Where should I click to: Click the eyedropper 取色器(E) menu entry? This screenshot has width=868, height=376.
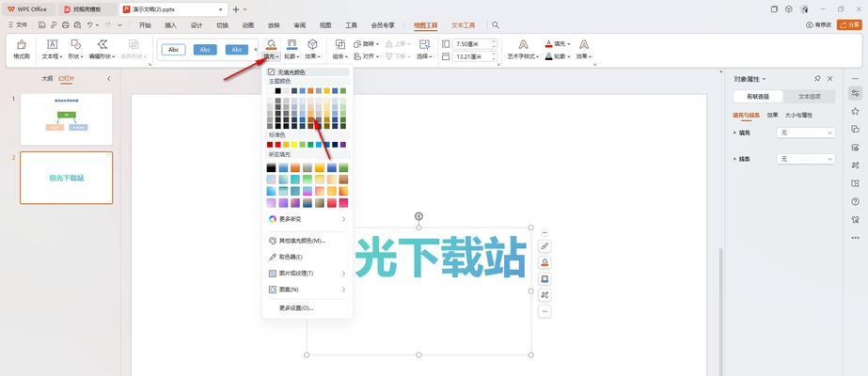point(307,258)
